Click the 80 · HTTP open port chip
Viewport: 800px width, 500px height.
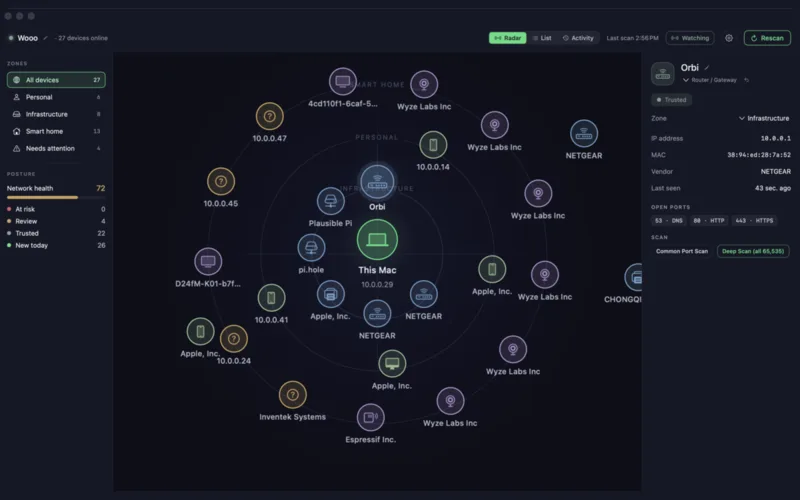(709, 220)
